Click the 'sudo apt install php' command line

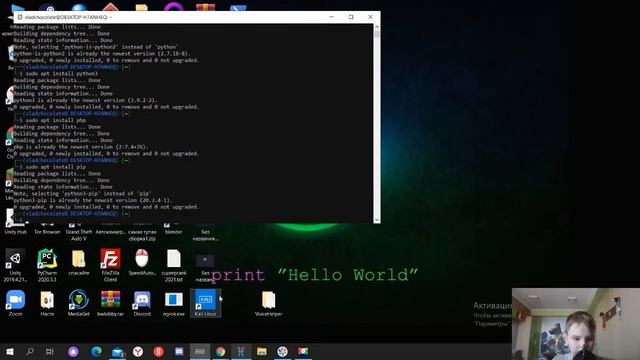[56, 120]
